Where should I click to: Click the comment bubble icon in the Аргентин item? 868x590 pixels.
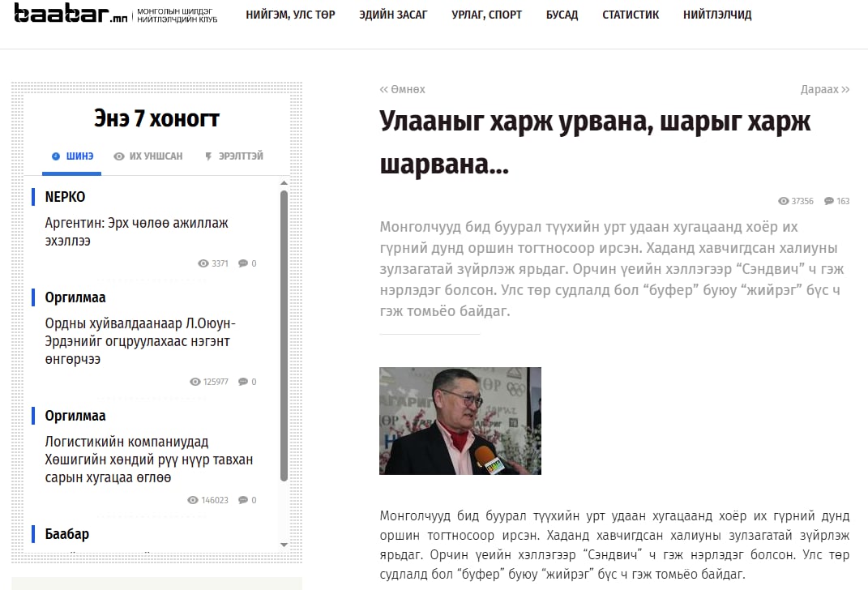point(243,263)
